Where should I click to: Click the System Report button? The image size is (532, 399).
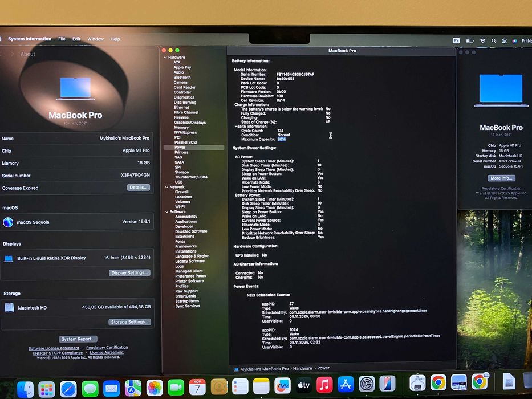pyautogui.click(x=78, y=339)
